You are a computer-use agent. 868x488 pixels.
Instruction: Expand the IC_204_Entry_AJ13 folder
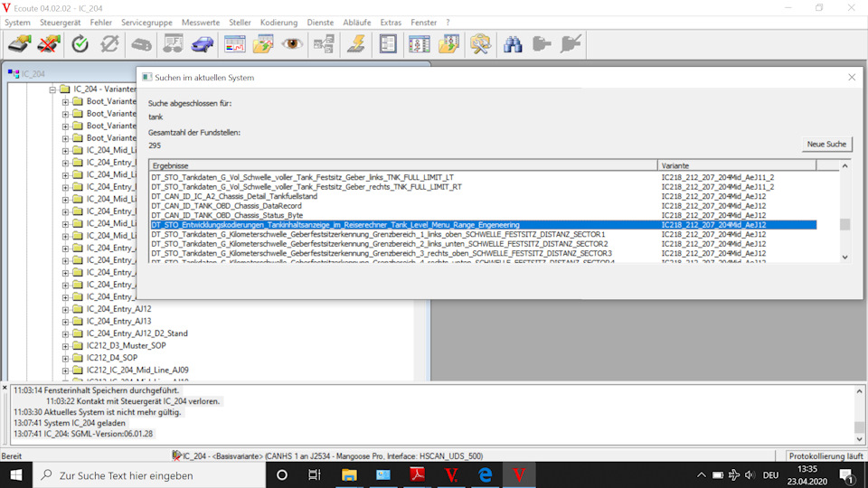click(65, 322)
